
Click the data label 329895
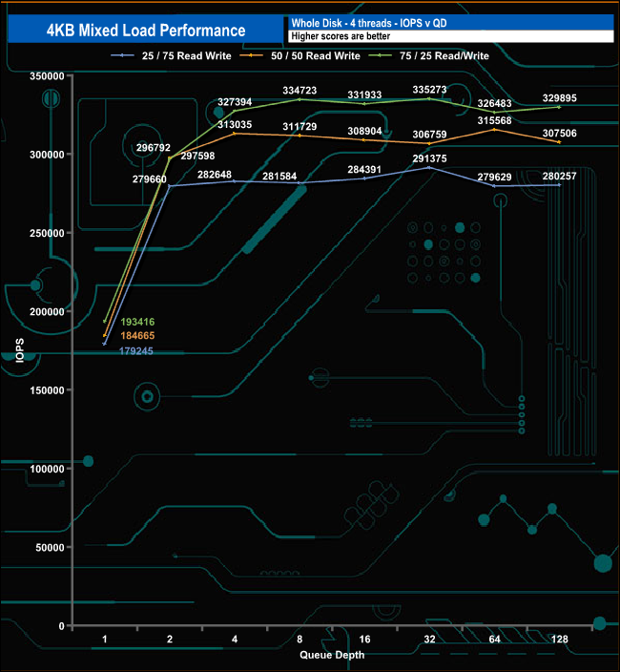pyautogui.click(x=560, y=98)
